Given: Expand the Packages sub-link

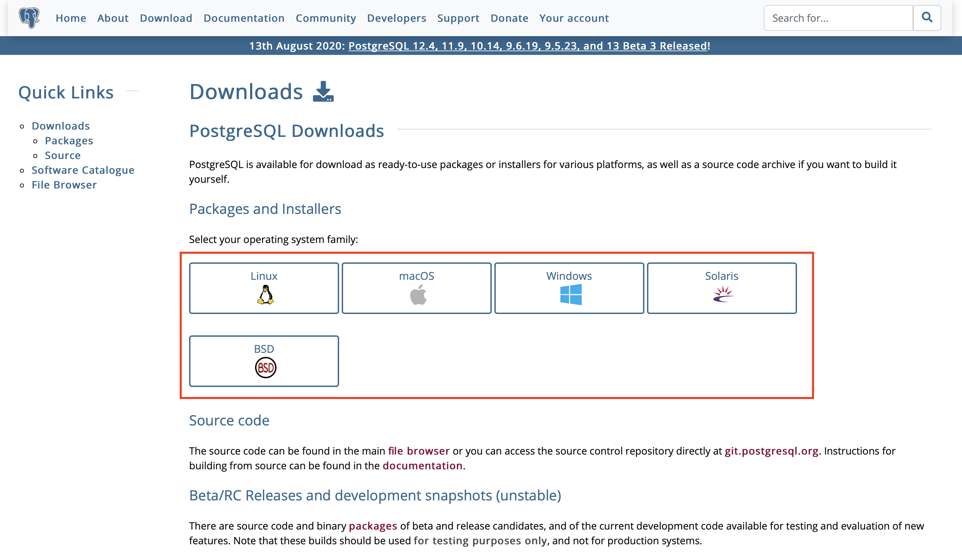Looking at the screenshot, I should 69,140.
